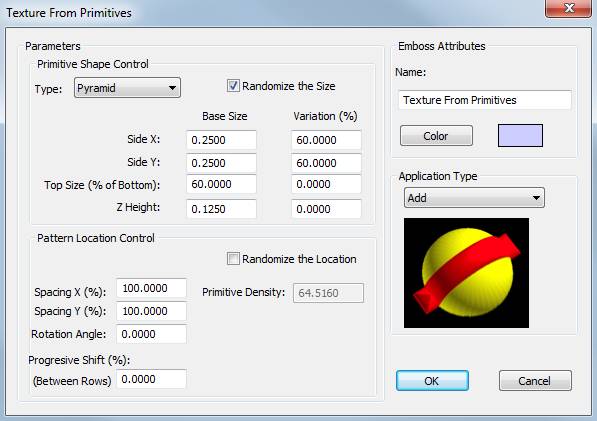Click the emboss Name text field
Viewport: 597px width, 421px height.
pyautogui.click(x=485, y=100)
